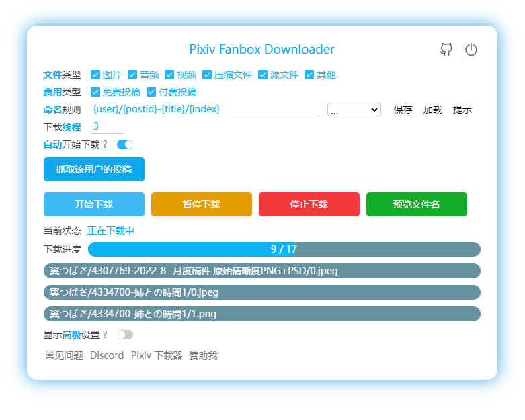Uncheck the 音频 file type checkbox
525x420 pixels.
click(x=132, y=75)
